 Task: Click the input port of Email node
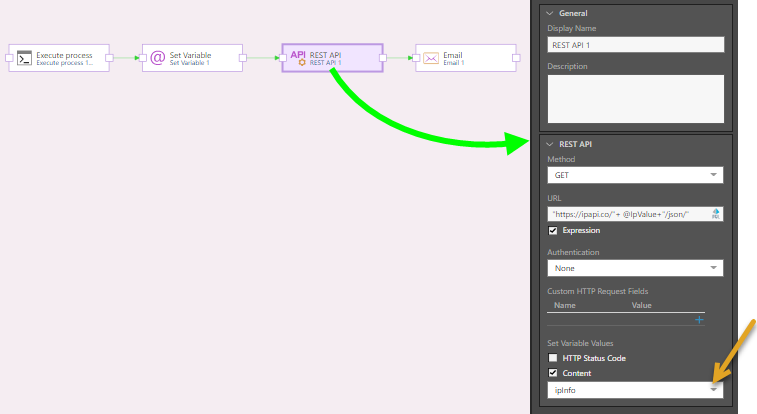click(x=416, y=58)
